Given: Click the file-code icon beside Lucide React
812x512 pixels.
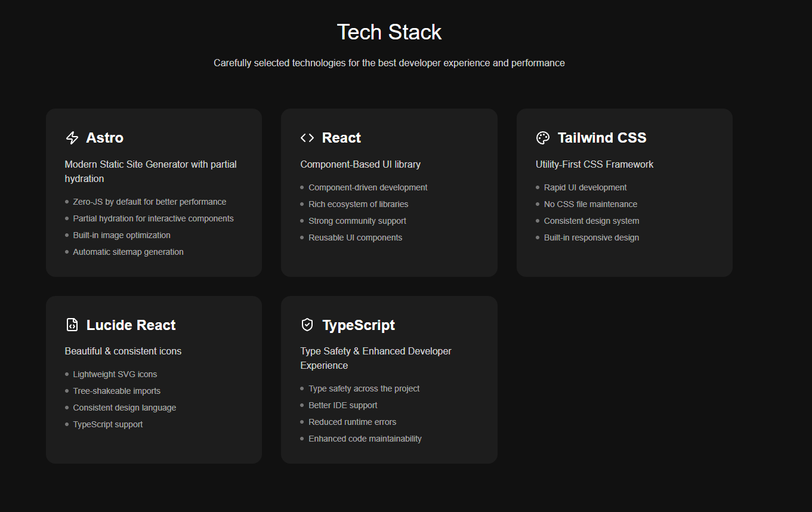Looking at the screenshot, I should 72,325.
